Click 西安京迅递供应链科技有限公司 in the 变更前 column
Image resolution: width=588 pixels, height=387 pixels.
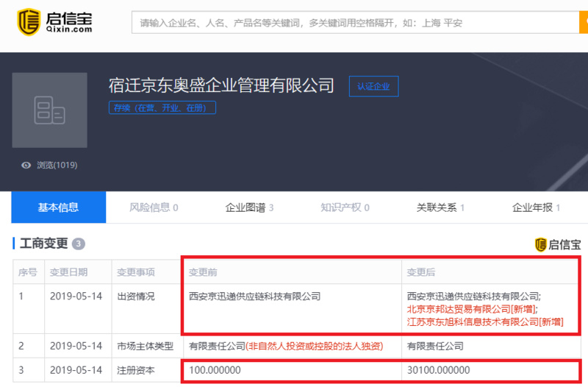coord(255,297)
